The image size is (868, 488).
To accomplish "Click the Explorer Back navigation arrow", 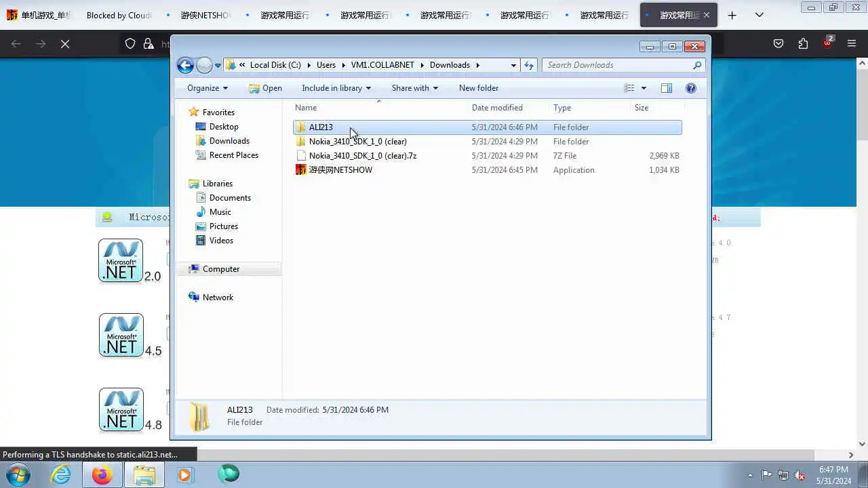I will (x=185, y=65).
